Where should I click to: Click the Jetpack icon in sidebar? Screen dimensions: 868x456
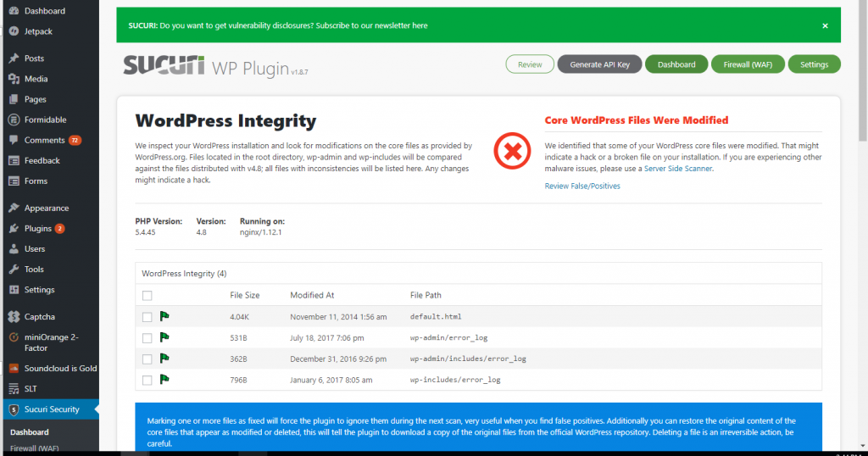pos(14,31)
